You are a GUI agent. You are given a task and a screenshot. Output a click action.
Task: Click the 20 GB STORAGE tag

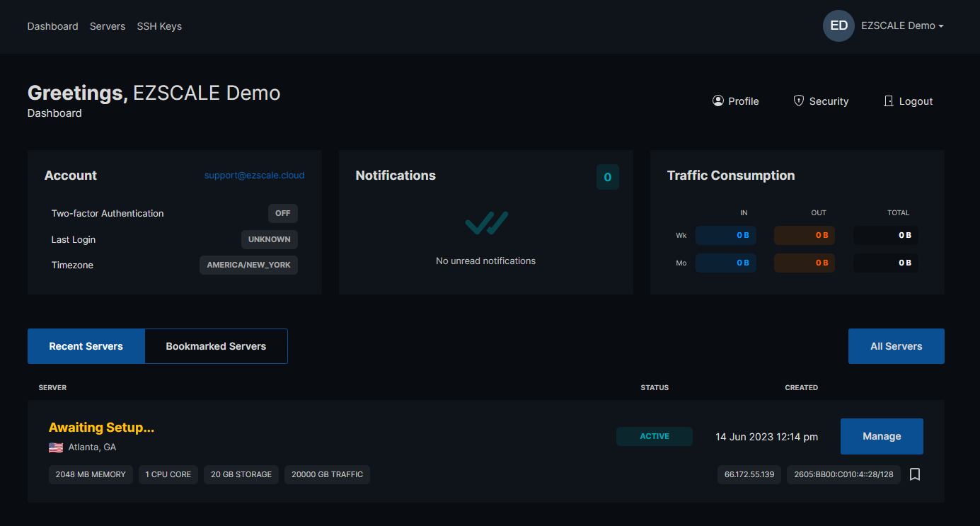tap(241, 474)
